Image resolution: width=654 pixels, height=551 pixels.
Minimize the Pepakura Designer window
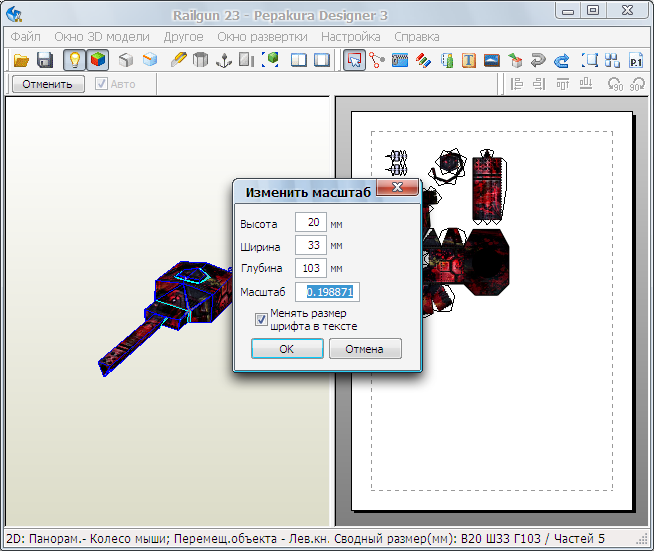click(x=568, y=10)
